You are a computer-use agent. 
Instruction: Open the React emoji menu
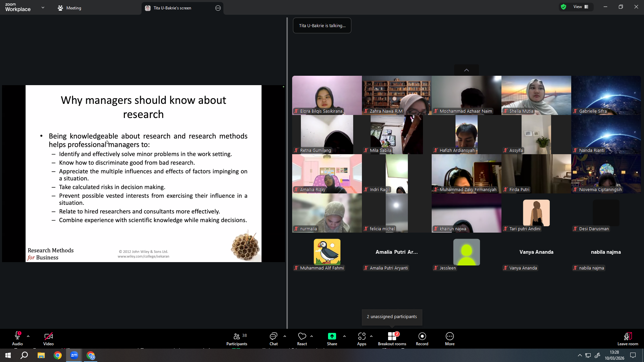pos(302,339)
